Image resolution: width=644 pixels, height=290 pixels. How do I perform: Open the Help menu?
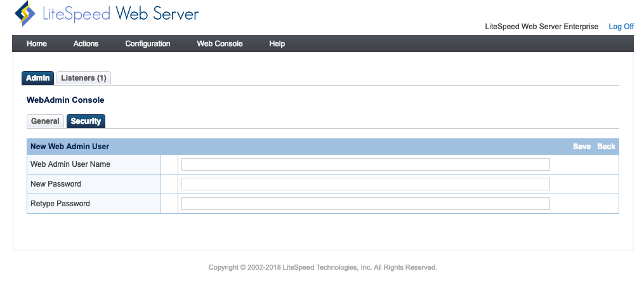[277, 44]
